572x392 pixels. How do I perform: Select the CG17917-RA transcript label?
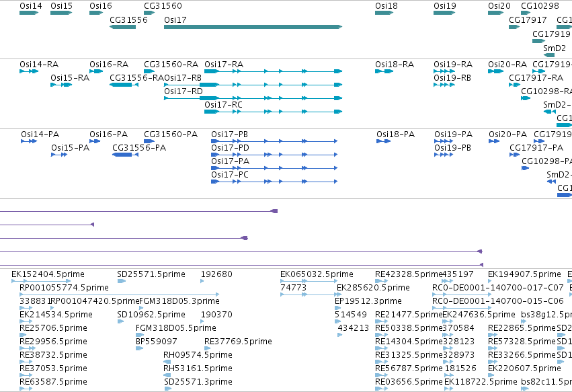[536, 78]
